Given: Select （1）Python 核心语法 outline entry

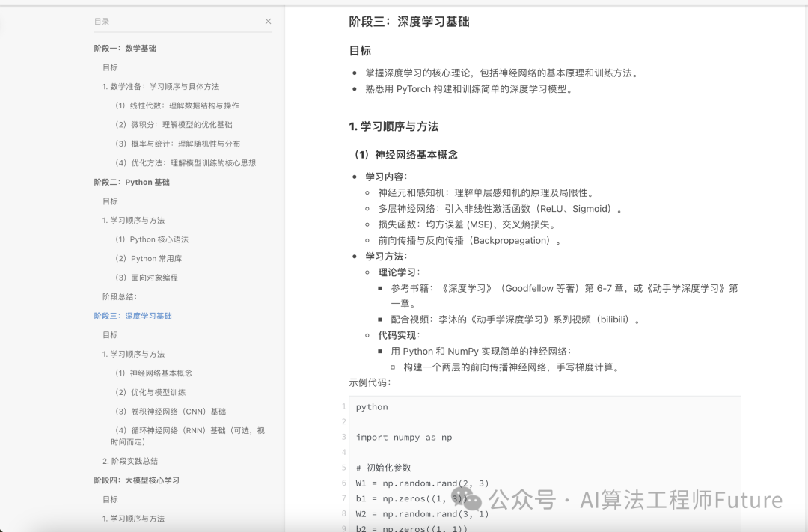Looking at the screenshot, I should 150,239.
